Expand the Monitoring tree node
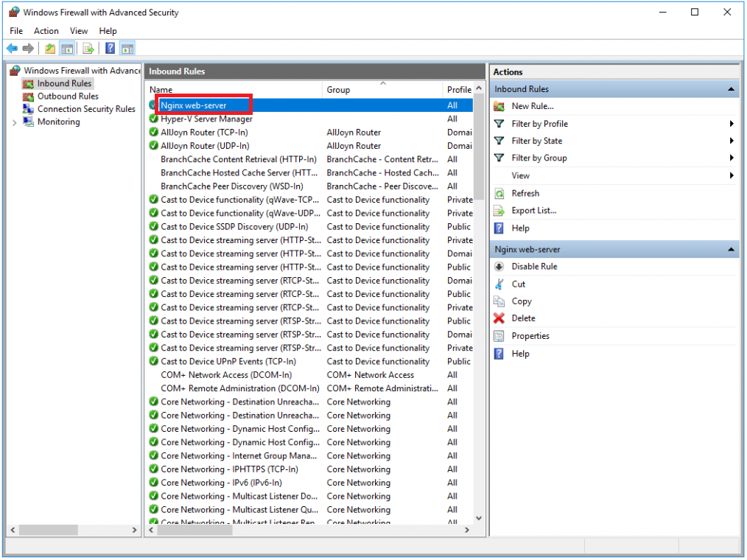The width and height of the screenshot is (747, 560). point(14,122)
